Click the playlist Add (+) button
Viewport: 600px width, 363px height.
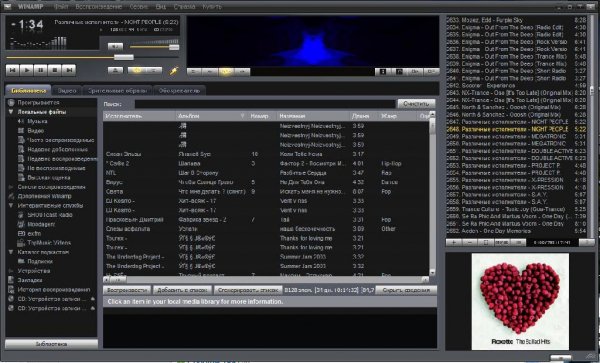coord(454,243)
